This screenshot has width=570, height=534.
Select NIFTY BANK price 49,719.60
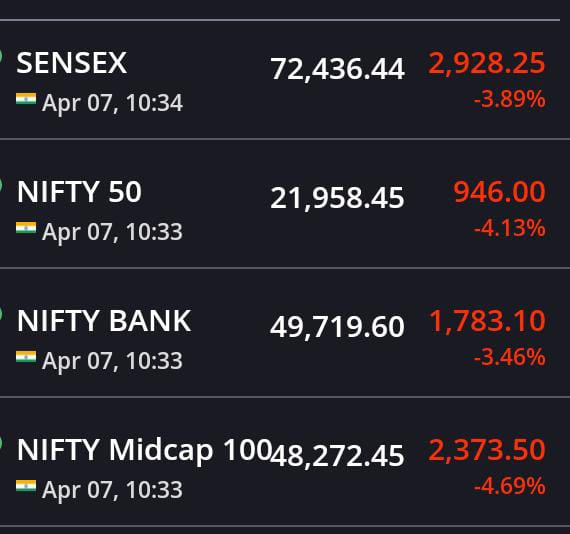coord(337,327)
